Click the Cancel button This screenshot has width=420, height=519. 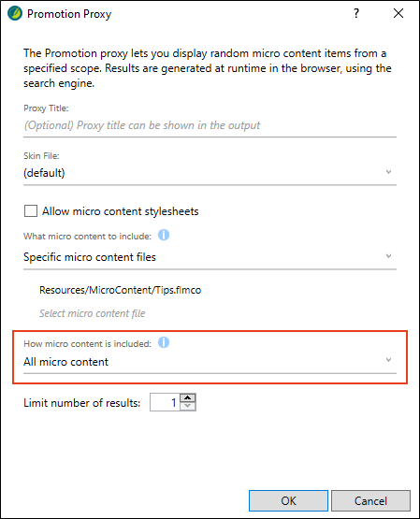[x=370, y=501]
